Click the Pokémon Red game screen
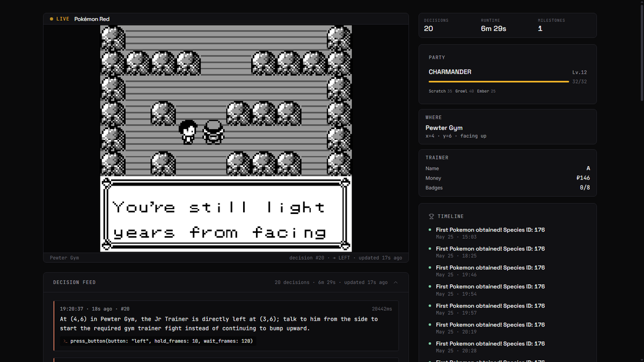Viewport: 644px width, 362px height. click(x=226, y=138)
